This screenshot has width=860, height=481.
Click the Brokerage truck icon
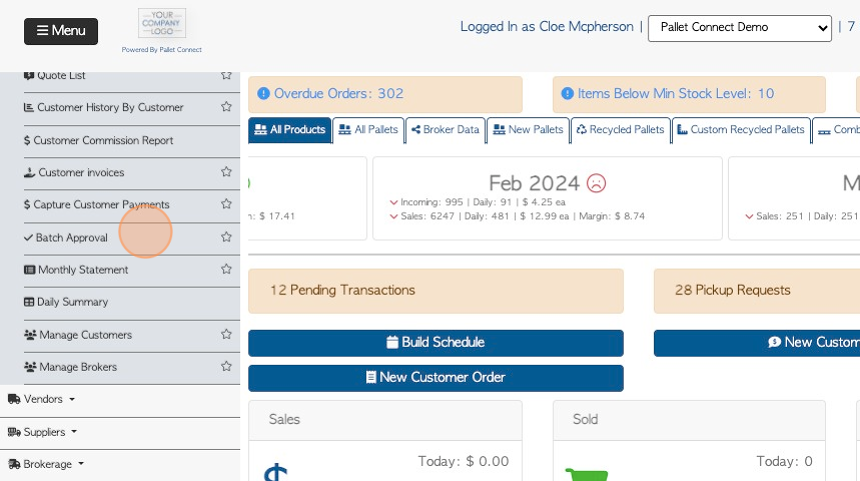14,464
